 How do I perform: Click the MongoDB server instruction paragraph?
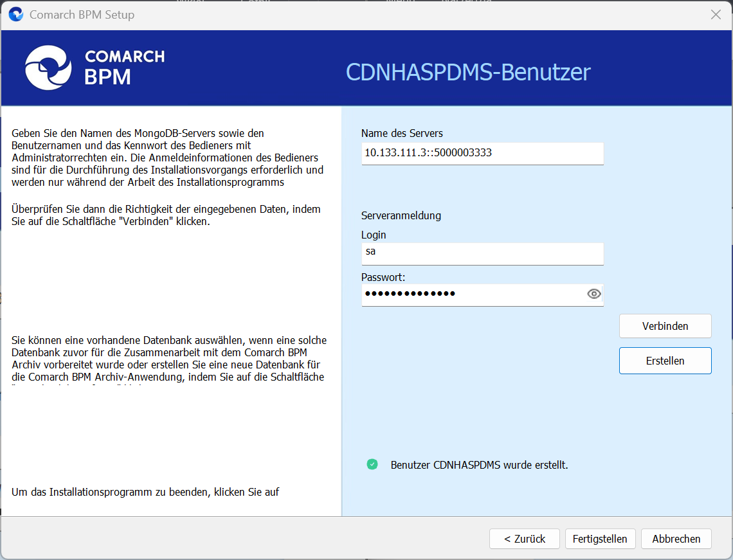point(167,158)
